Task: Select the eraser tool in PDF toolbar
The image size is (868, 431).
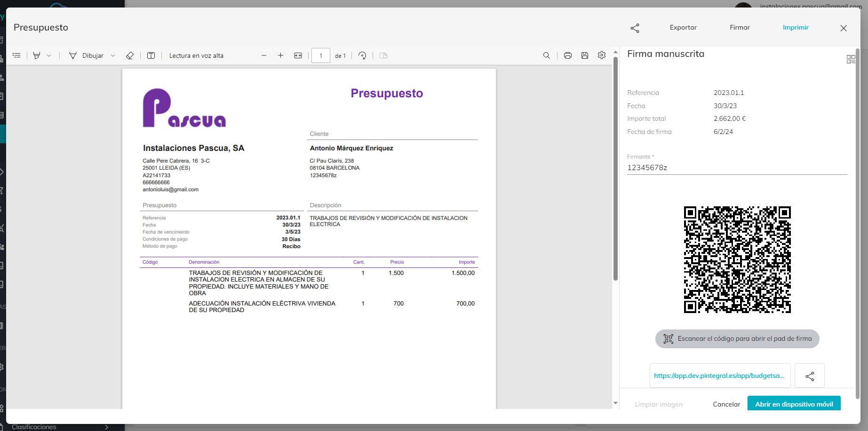Action: click(130, 55)
